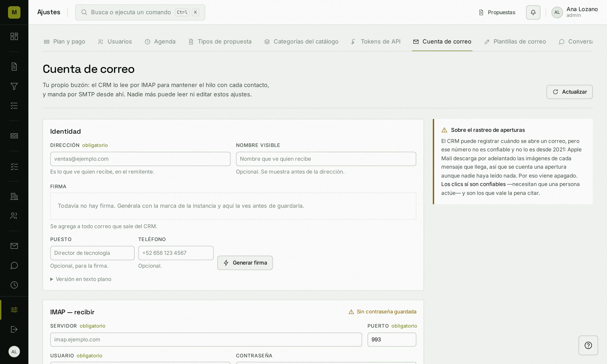607x364 pixels.
Task: Click the Actualizar button
Action: pos(569,92)
